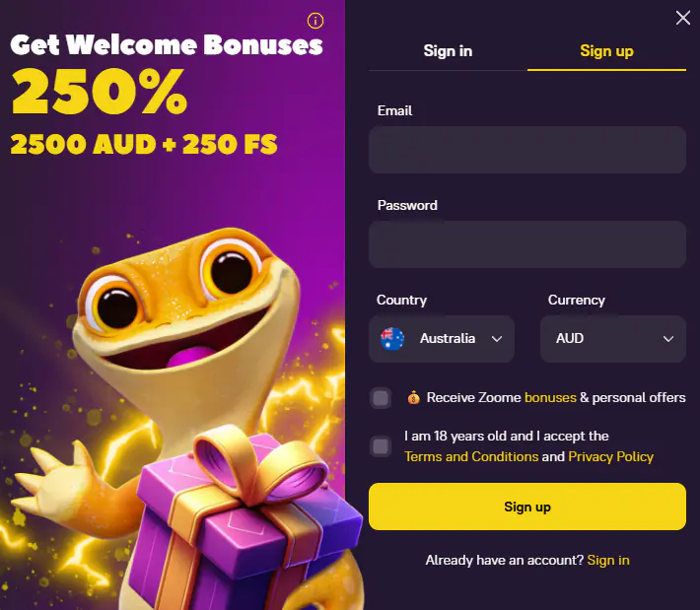This screenshot has height=610, width=700.
Task: Click the yellow bonuses link
Action: pyautogui.click(x=550, y=397)
